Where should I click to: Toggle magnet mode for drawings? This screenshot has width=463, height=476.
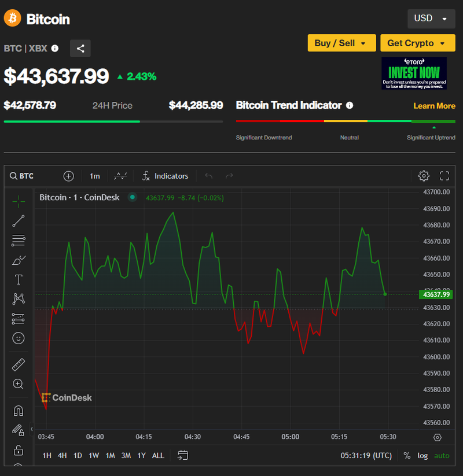(19, 411)
